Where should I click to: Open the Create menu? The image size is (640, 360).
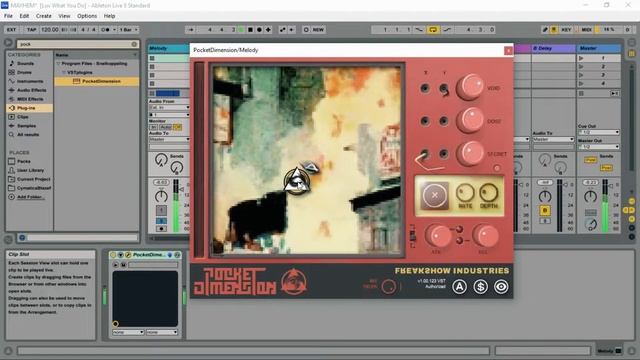click(x=44, y=16)
